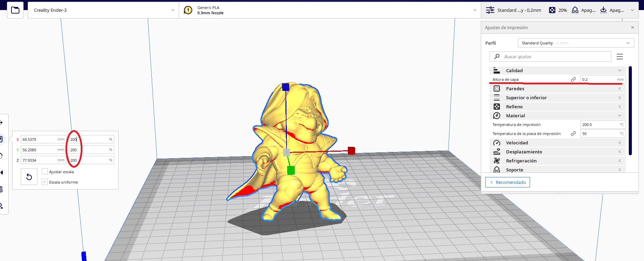Viewport: 644px width, 261px height.
Task: Click the Temperatura de la placa de impresión label
Action: 527,134
